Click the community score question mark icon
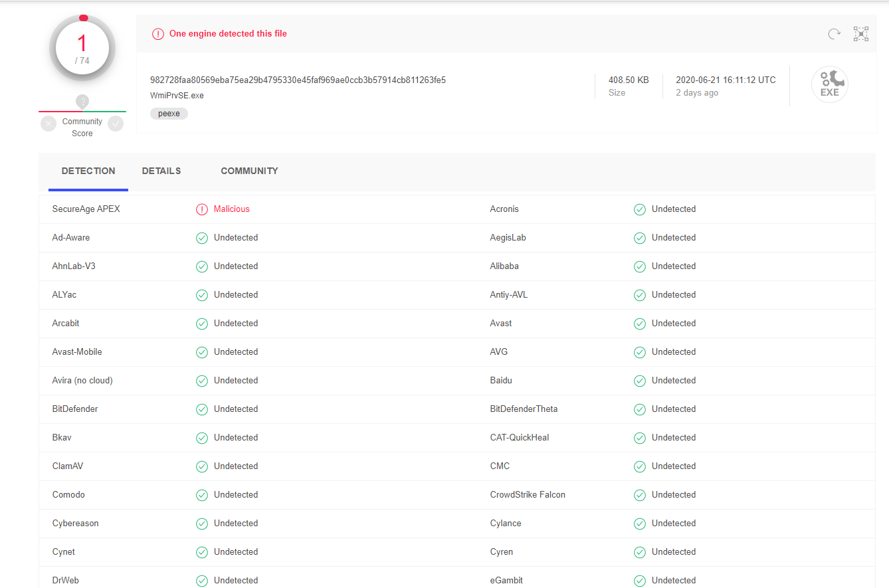Image resolution: width=889 pixels, height=588 pixels. (x=82, y=102)
